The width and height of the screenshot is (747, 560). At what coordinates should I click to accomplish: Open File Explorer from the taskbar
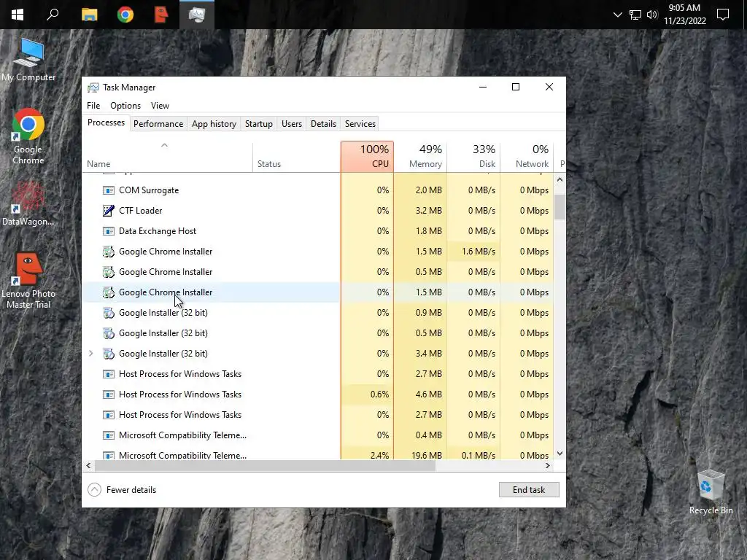pos(89,15)
